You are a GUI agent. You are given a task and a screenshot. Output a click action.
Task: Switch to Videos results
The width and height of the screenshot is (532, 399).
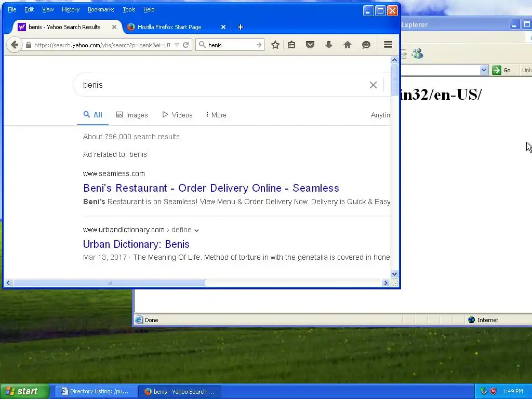pos(177,115)
